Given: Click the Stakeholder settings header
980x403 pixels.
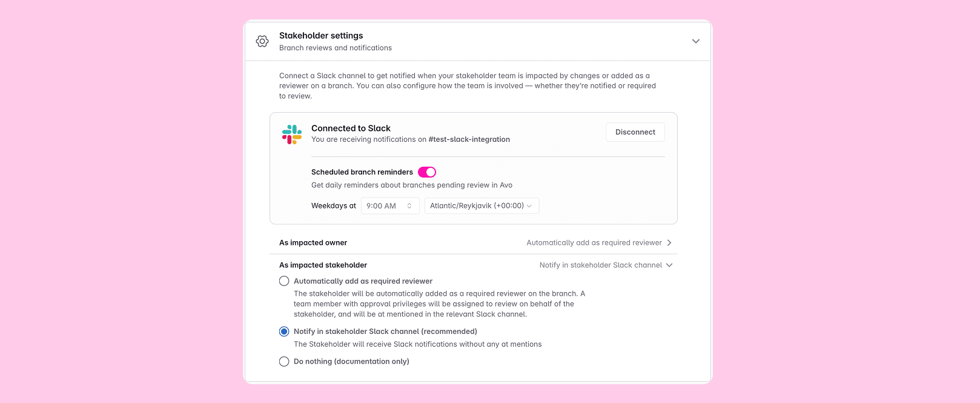Looking at the screenshot, I should click(321, 36).
